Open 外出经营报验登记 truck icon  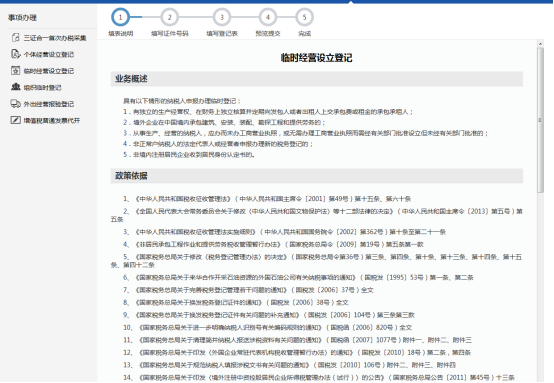pyautogui.click(x=16, y=104)
